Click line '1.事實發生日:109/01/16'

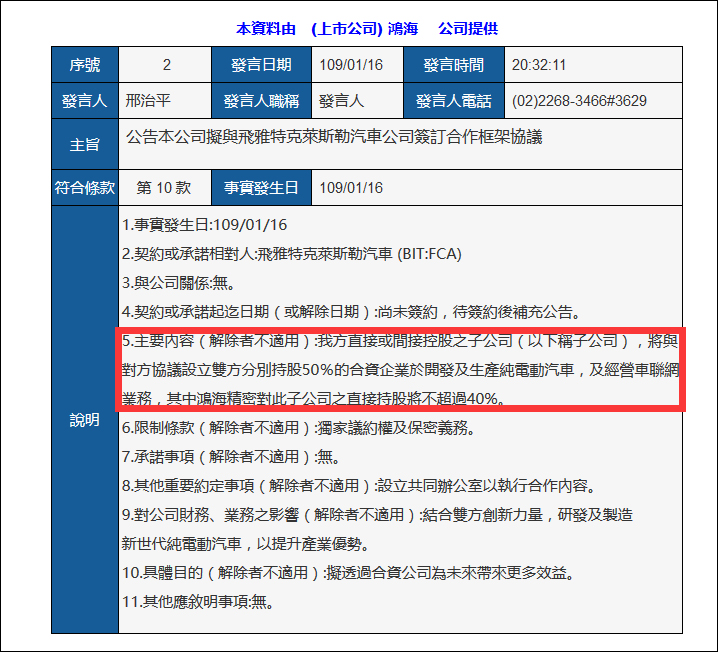coord(204,225)
